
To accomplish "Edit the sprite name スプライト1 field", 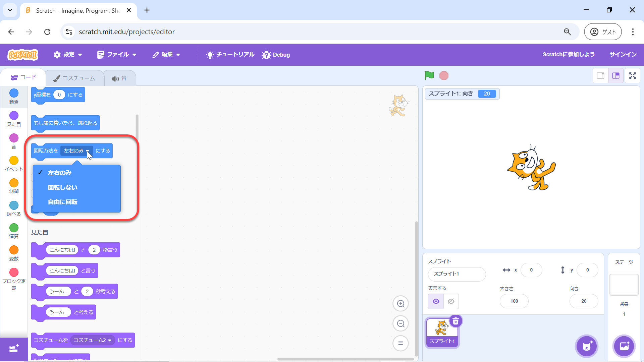I will click(x=457, y=274).
